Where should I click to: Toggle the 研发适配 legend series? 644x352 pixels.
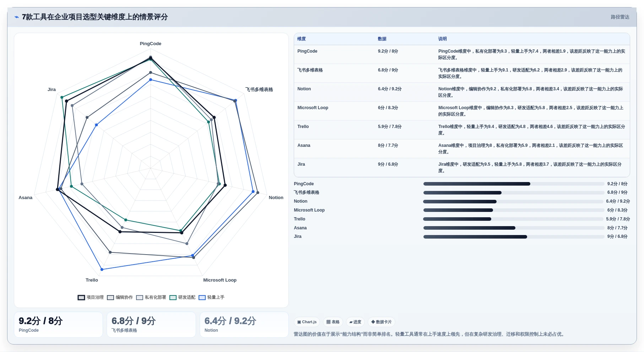tap(183, 298)
